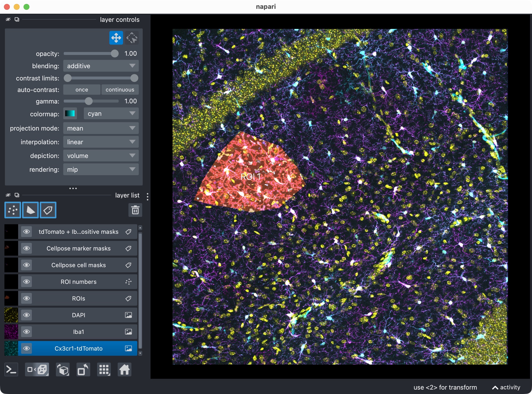Image resolution: width=532 pixels, height=394 pixels.
Task: Click the gamma slider handle
Action: point(89,101)
